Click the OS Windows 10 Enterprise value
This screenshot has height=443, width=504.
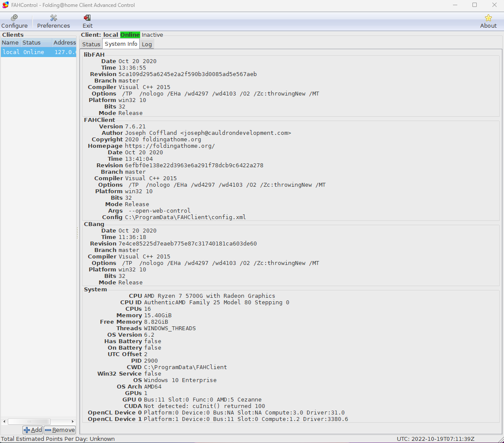[180, 380]
